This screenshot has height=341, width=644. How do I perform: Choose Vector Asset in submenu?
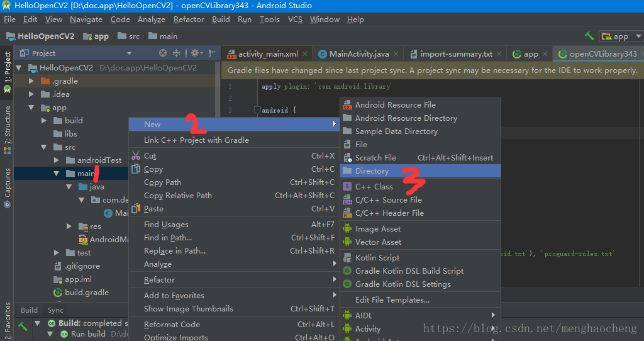tap(421, 242)
